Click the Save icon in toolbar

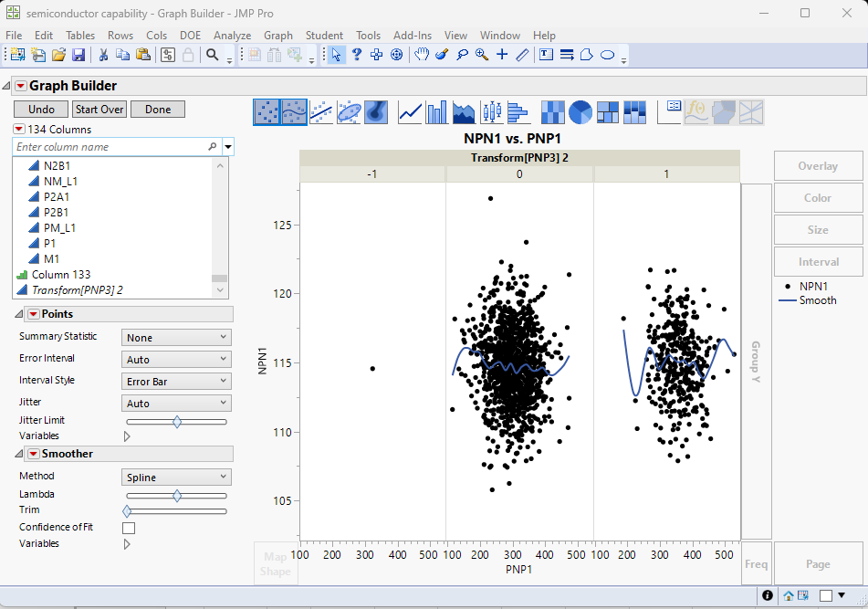pos(78,55)
